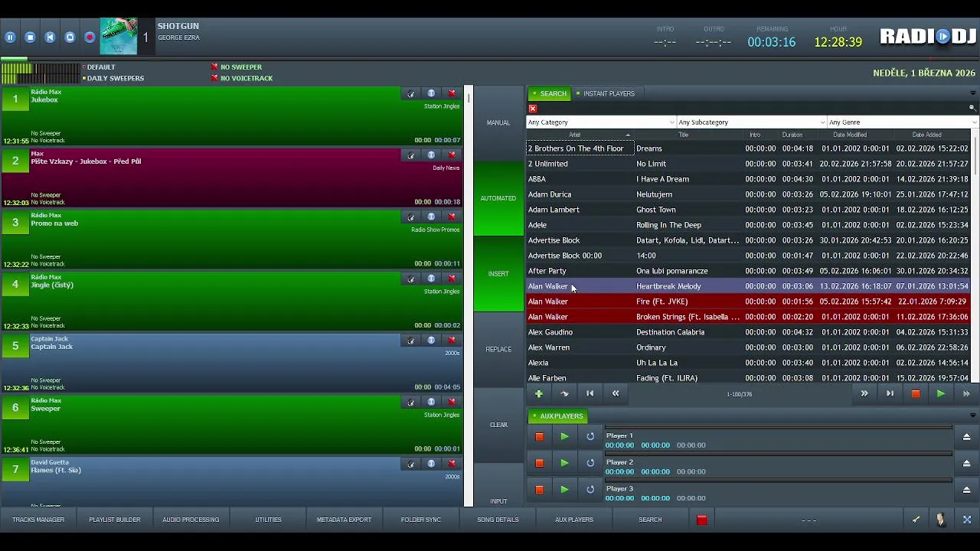Remove Pište Vzkazy item 2 from playlist

click(x=452, y=155)
